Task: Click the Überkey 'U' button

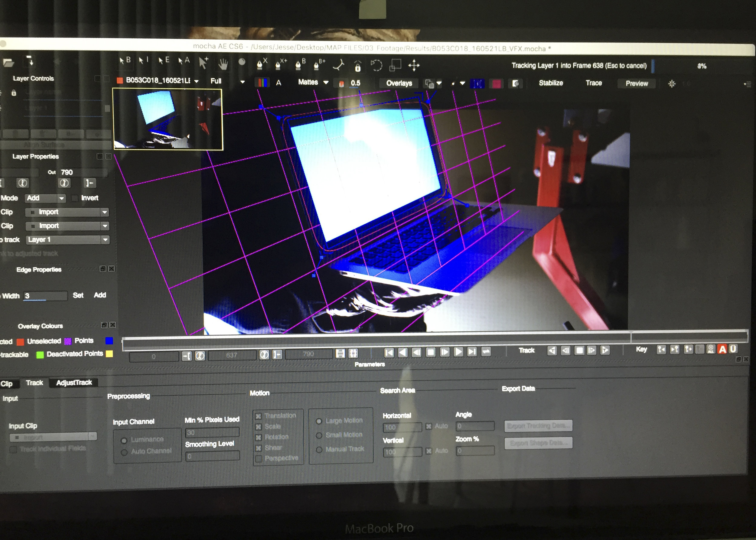Action: tap(733, 349)
